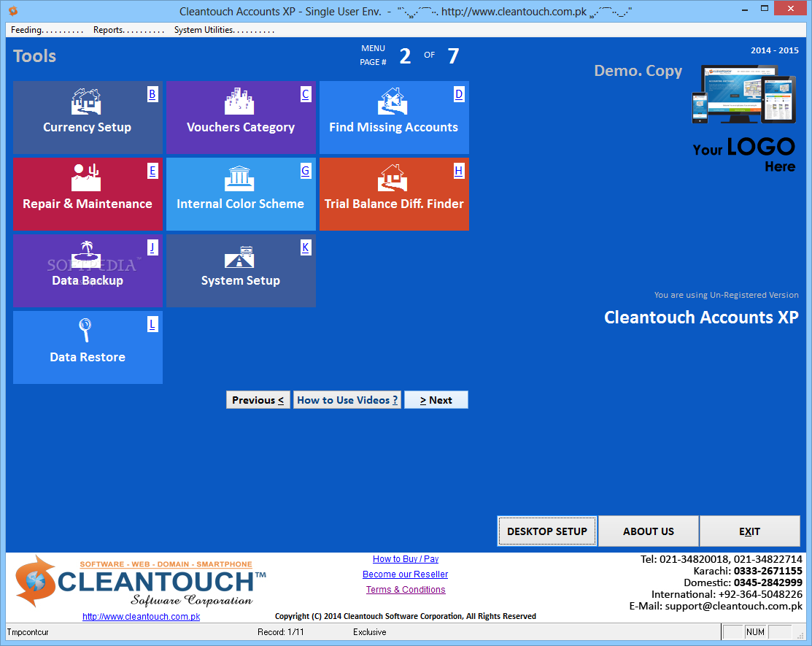Click the 'Exclusive' status bar entry

370,632
